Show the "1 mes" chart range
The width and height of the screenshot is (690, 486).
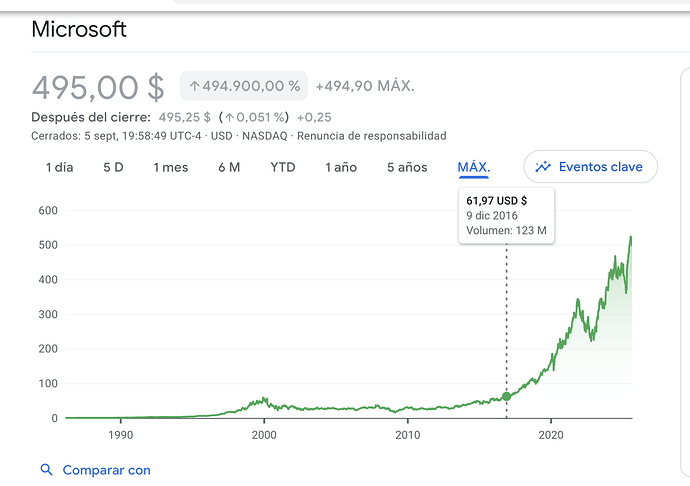pyautogui.click(x=170, y=167)
